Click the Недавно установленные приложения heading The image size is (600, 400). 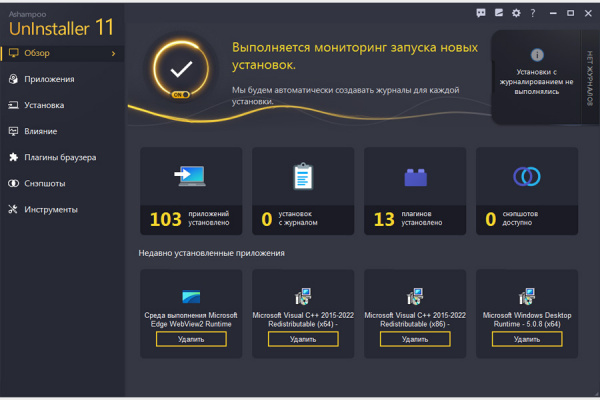tap(212, 253)
